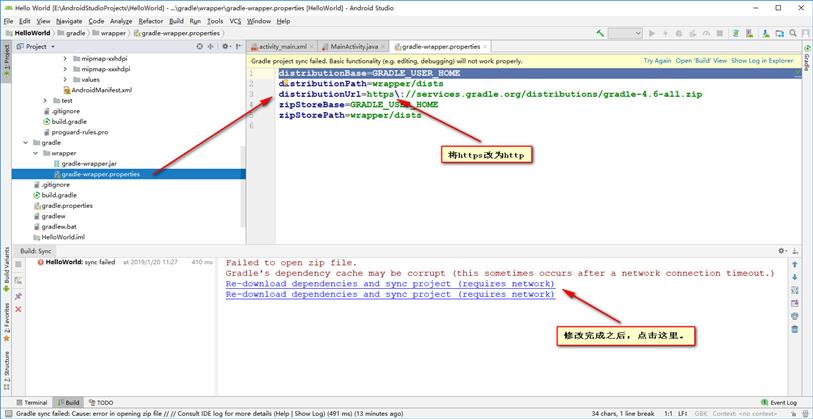Click the Try Again link
Screen dimensions: 813x419
click(657, 61)
